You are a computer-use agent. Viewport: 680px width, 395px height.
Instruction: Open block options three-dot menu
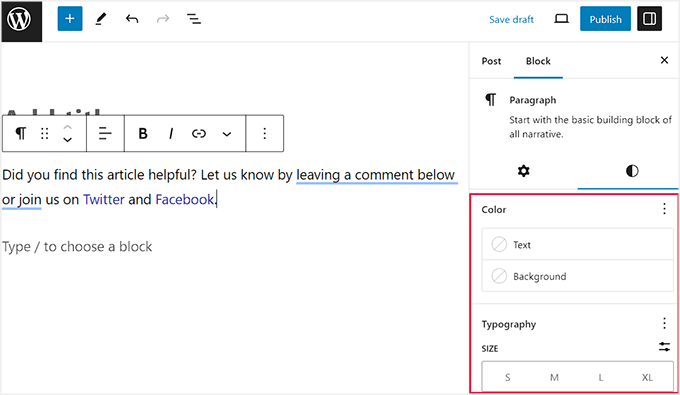(265, 133)
